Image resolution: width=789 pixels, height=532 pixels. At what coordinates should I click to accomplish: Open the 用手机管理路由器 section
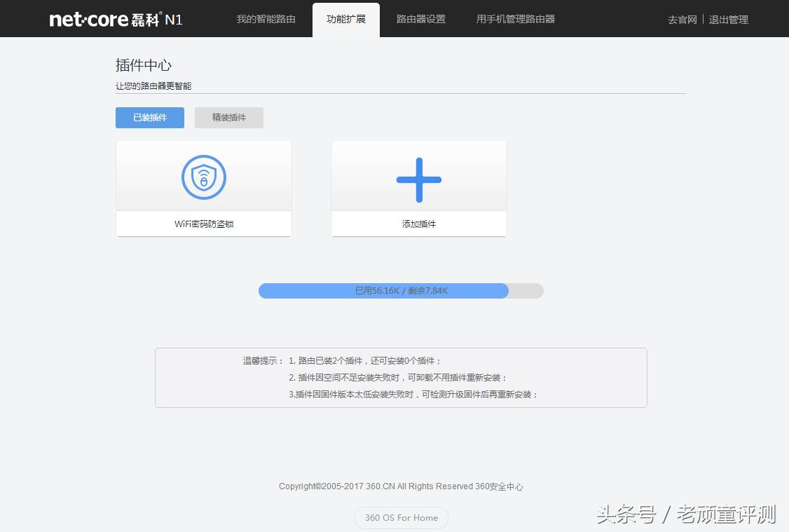pyautogui.click(x=516, y=19)
